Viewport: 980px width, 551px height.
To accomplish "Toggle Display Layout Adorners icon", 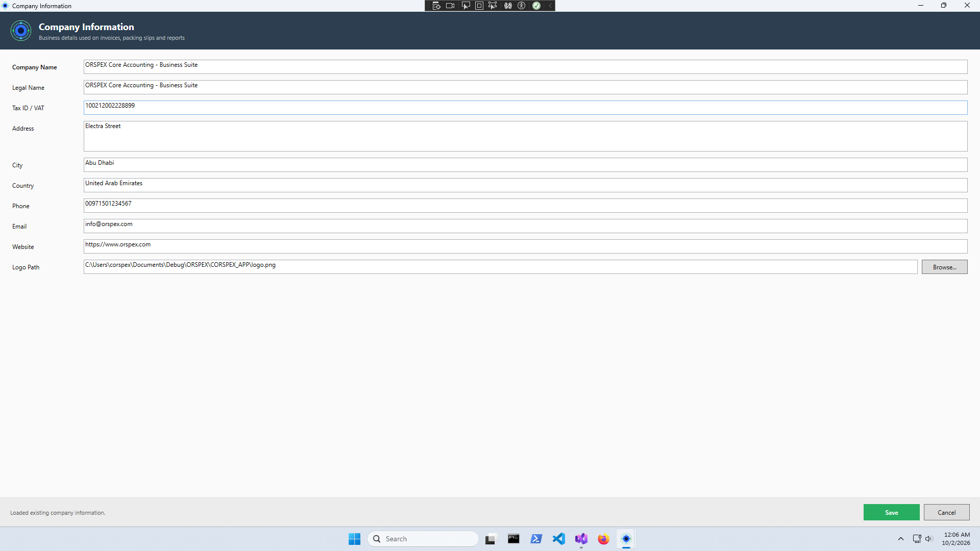I will coord(479,6).
